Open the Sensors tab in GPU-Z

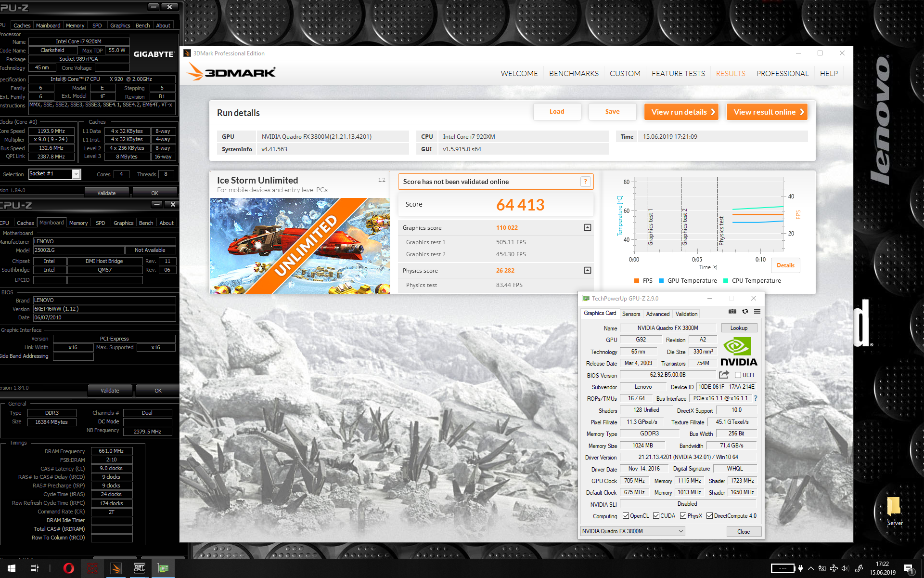click(631, 314)
